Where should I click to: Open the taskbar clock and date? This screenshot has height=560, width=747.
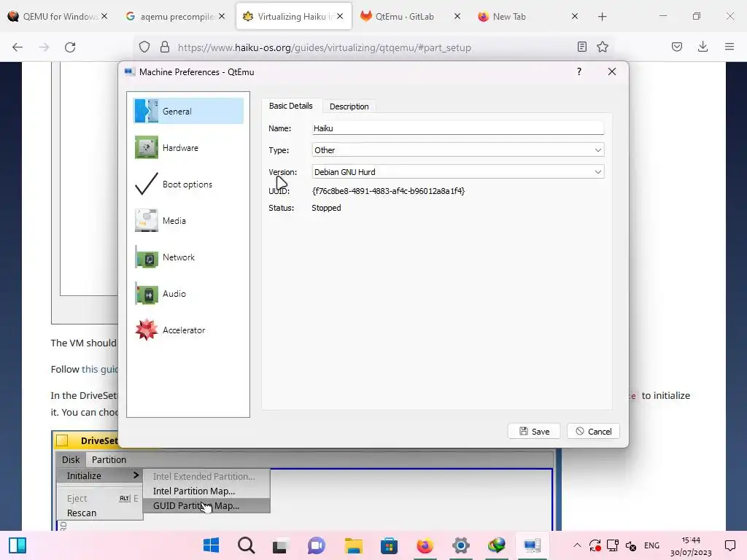691,546
